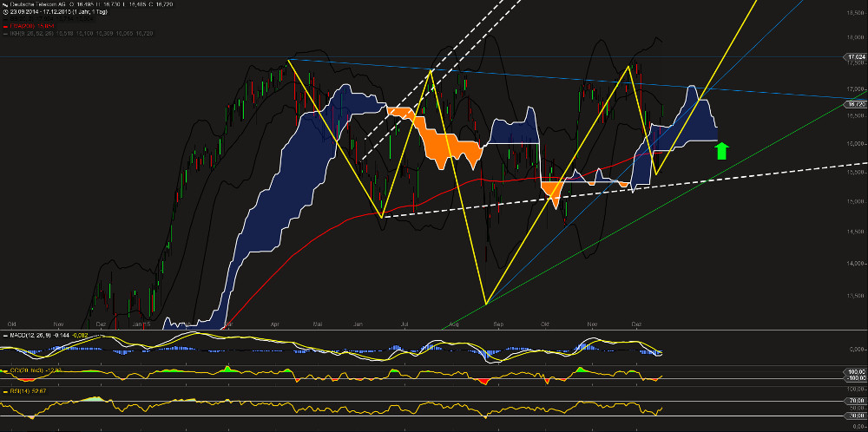Screen dimensions: 868x432
Task: Click the chart-type icon beside Deutsche Telekom AG
Action: [x=5, y=5]
